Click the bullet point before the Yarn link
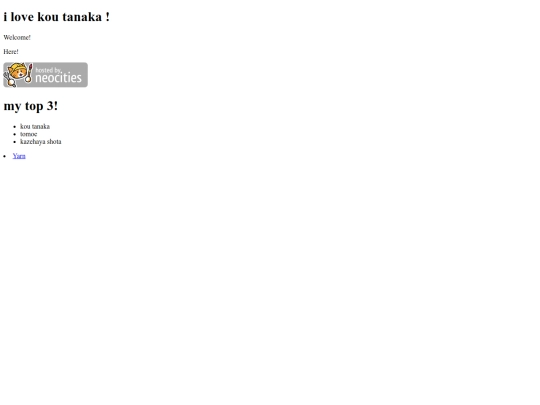The height and width of the screenshot is (405, 540). 5,156
